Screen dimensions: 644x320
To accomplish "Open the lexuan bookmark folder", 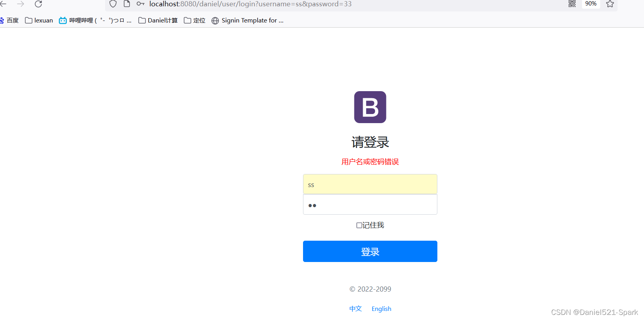I will [x=39, y=21].
